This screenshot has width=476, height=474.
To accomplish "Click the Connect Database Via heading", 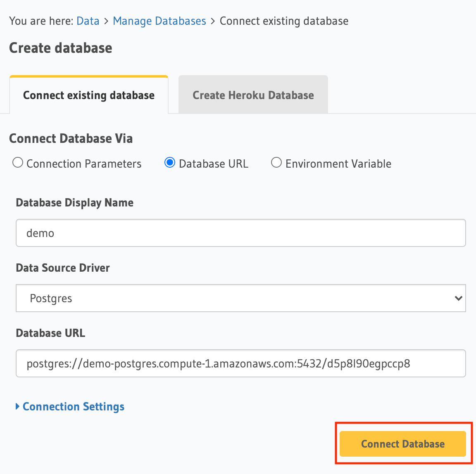I will (71, 138).
